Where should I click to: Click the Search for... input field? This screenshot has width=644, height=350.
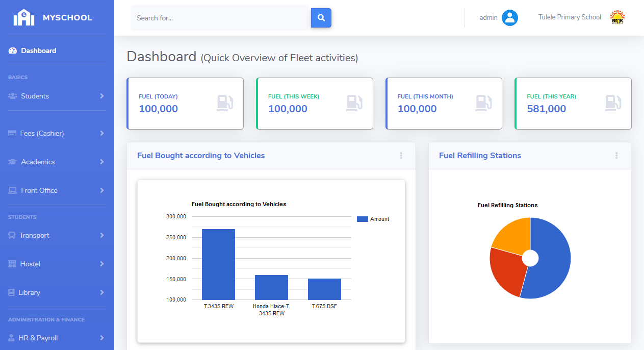tap(221, 18)
